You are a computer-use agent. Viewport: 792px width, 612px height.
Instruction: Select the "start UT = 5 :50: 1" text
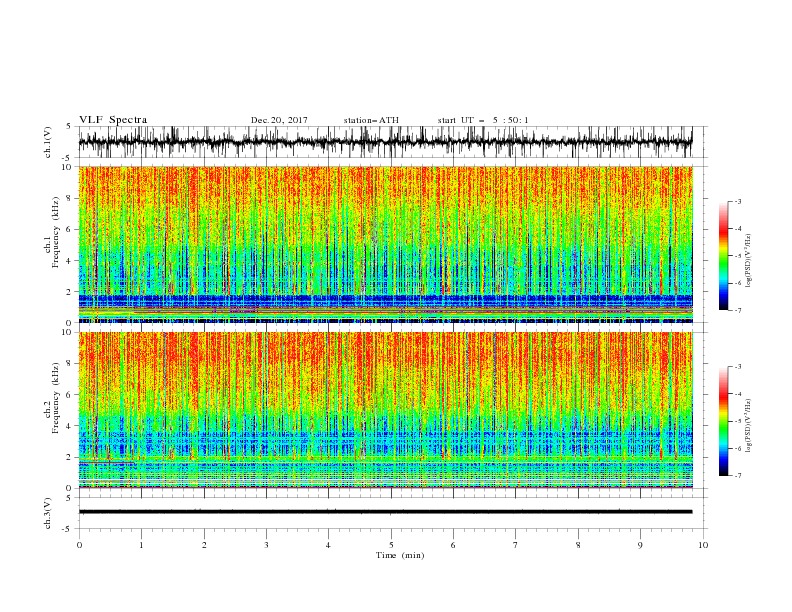[x=483, y=120]
